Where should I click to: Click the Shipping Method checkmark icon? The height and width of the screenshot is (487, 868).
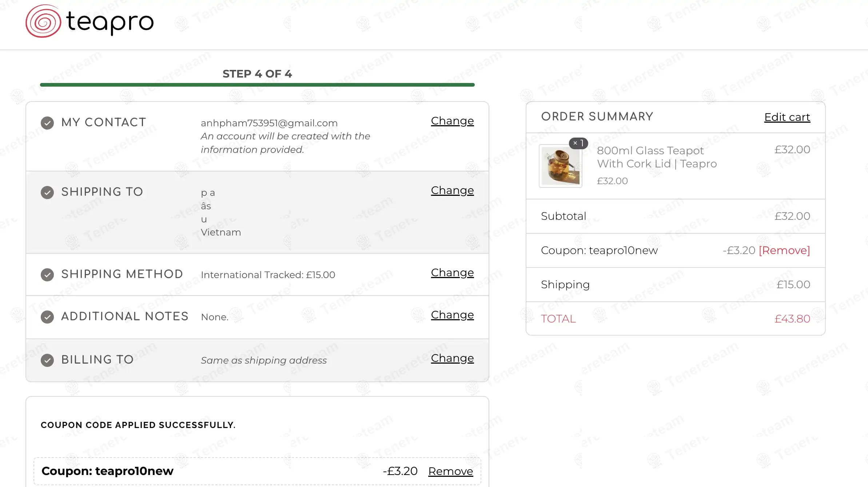point(47,275)
